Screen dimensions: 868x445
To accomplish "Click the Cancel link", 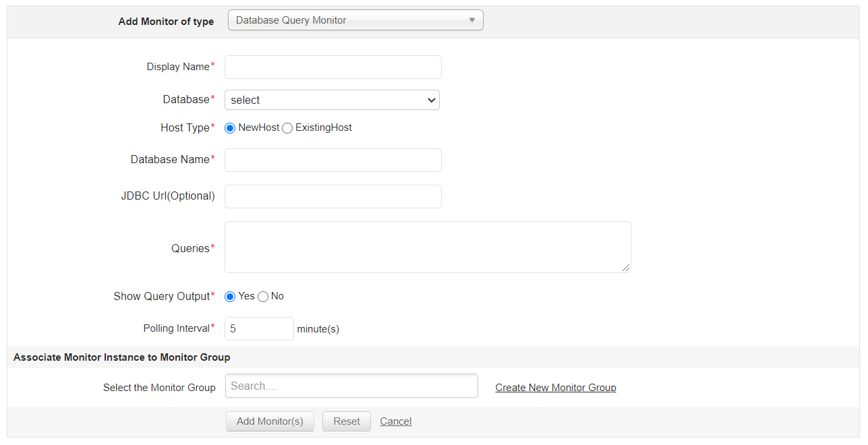I will click(x=396, y=421).
